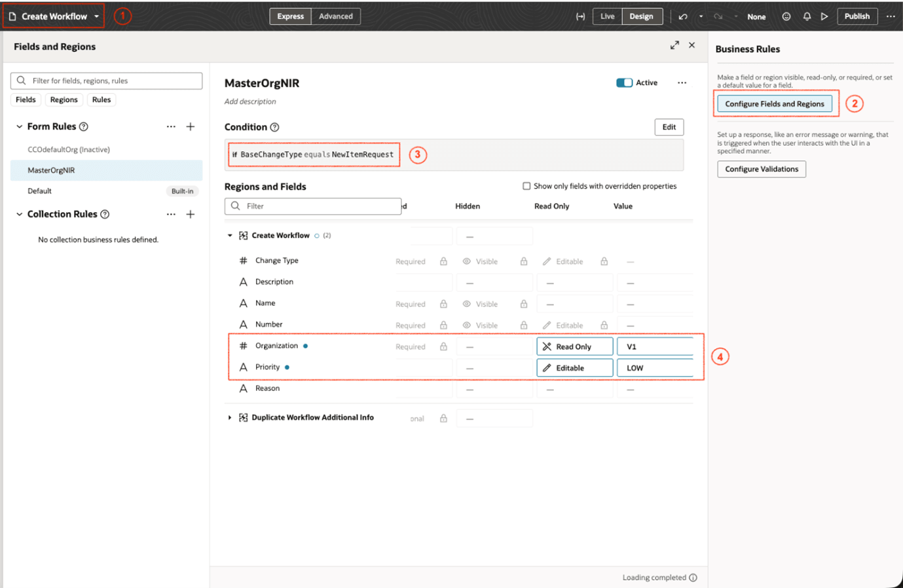Select the Regions filter chip
The width and height of the screenshot is (903, 588).
pyautogui.click(x=64, y=100)
